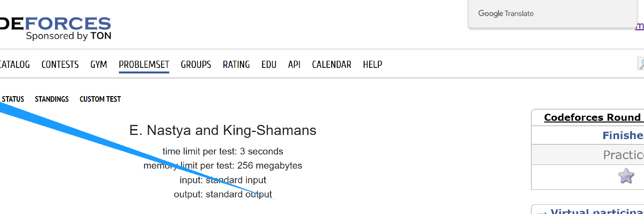Screen dimensions: 644x214
Task: Open the Custom Test tab
Action: [x=100, y=99]
